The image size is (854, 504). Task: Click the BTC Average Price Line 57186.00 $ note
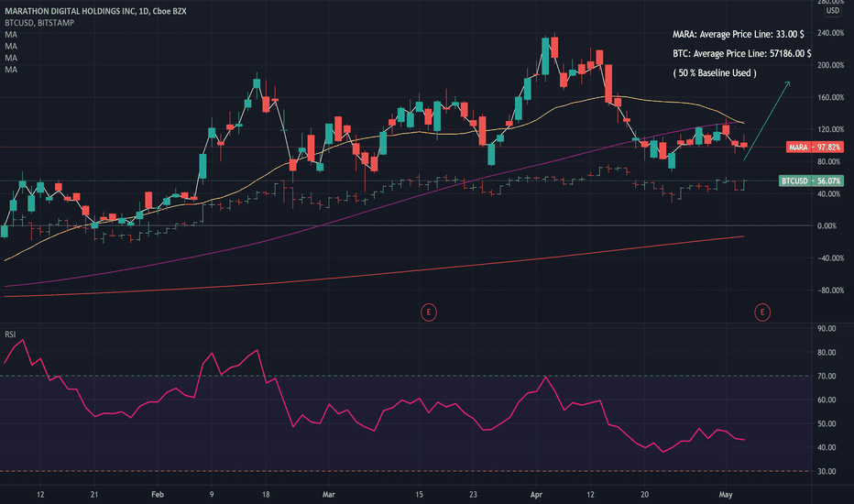(x=742, y=53)
